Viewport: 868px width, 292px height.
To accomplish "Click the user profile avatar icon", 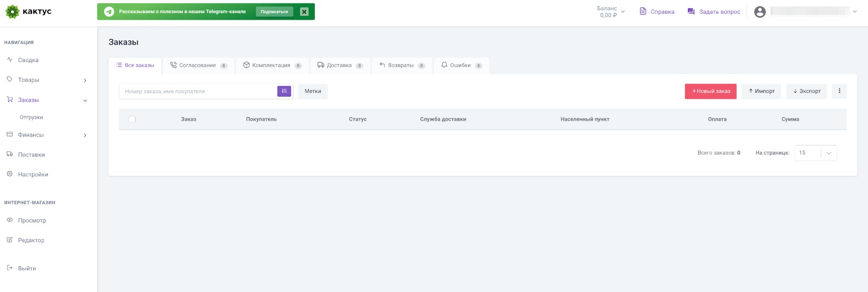I will 759,11.
